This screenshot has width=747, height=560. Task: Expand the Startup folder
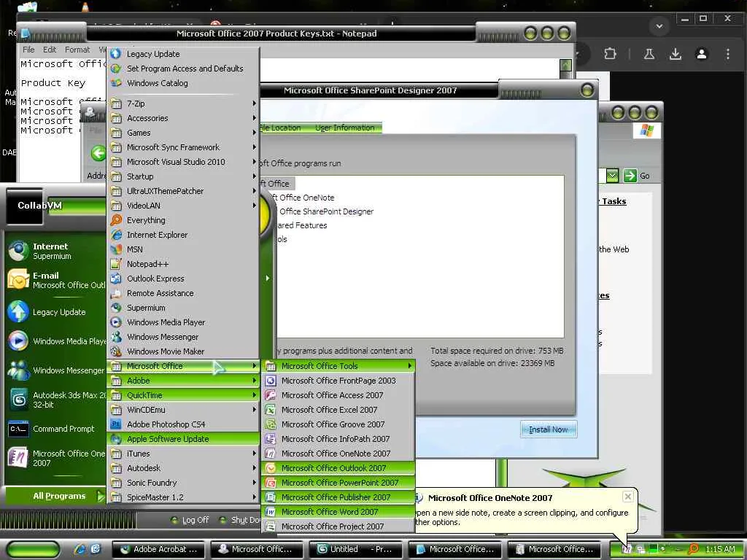coord(183,176)
